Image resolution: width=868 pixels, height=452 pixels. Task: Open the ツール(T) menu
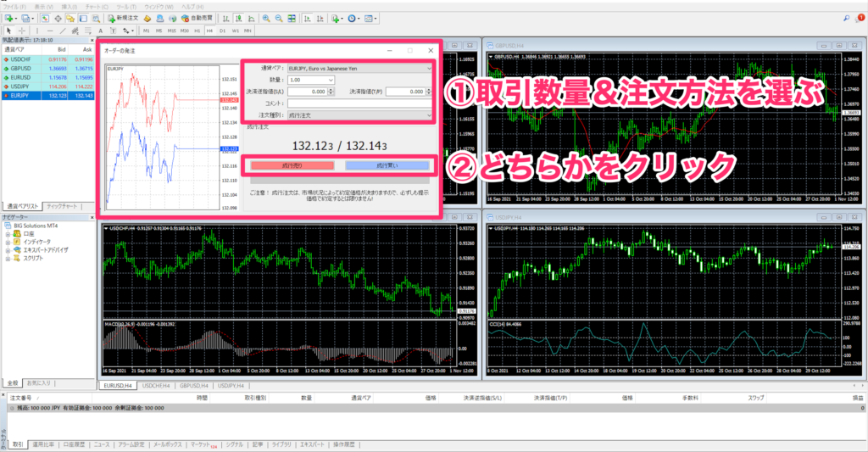[126, 7]
